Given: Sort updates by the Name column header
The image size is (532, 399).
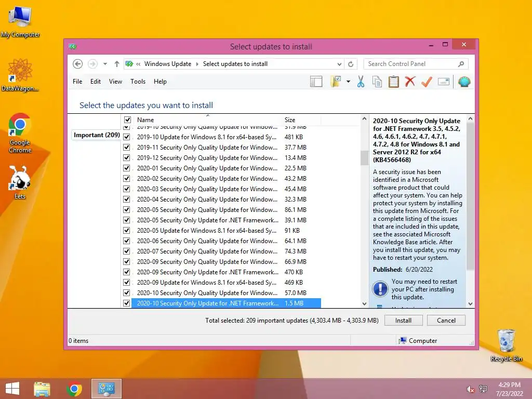Looking at the screenshot, I should 208,120.
